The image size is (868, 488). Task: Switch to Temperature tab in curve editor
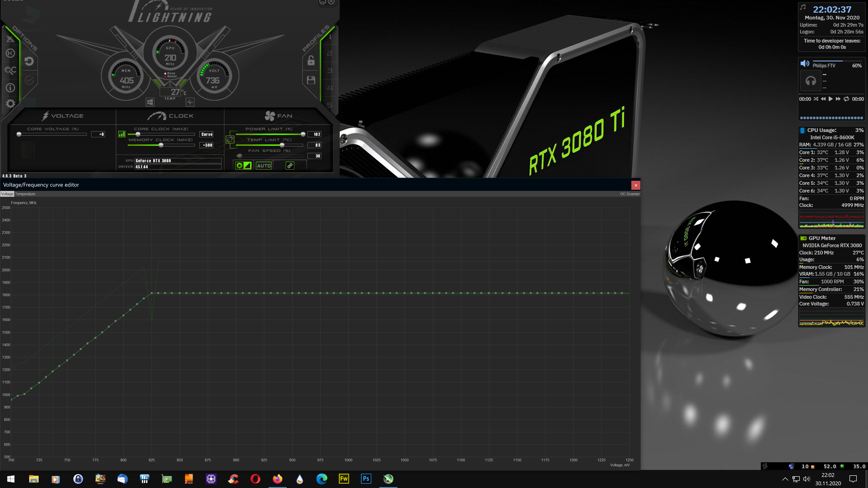point(25,194)
